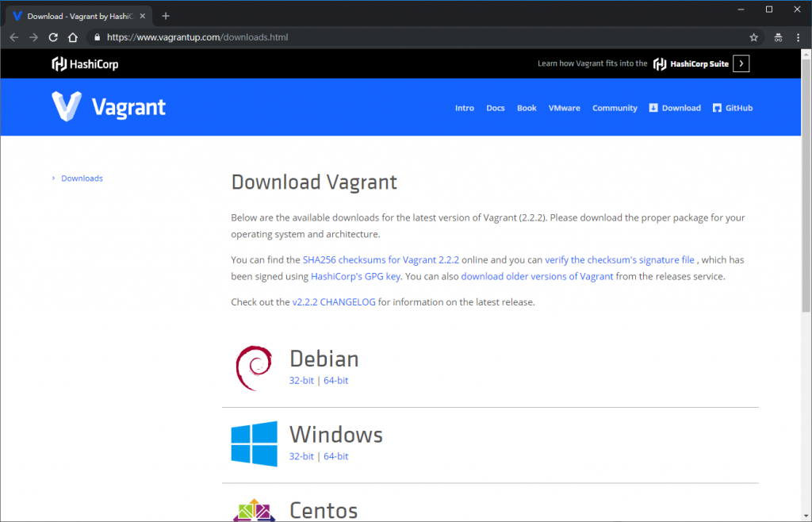The width and height of the screenshot is (812, 522).
Task: Click HashiCorp Suite logo text
Action: [691, 63]
